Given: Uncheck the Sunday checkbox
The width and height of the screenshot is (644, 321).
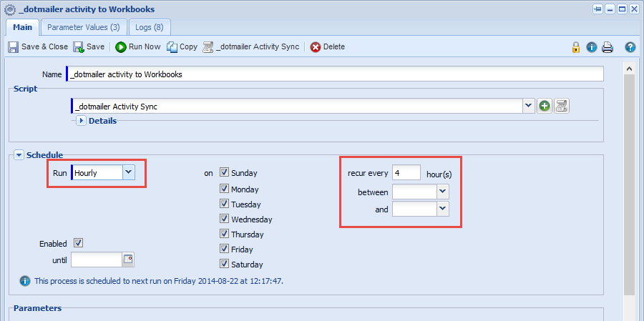Looking at the screenshot, I should point(224,172).
